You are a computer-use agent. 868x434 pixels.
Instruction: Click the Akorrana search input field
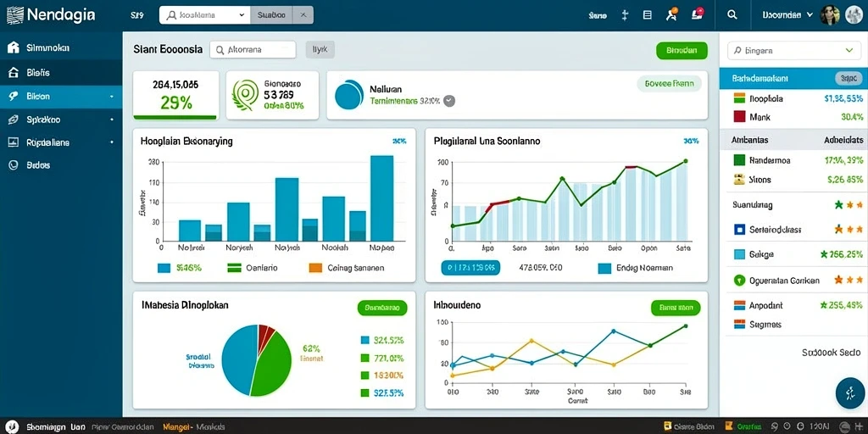pyautogui.click(x=253, y=50)
